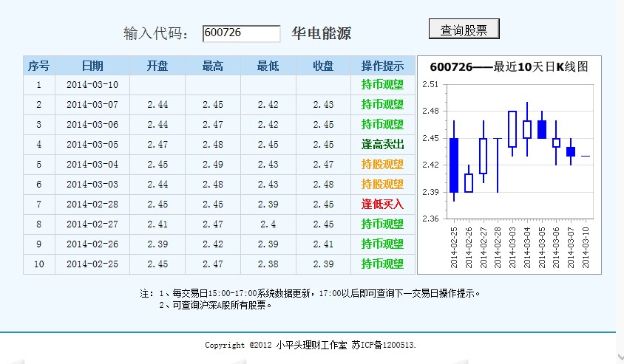Click row number 5 in 序号 column

tap(39, 164)
